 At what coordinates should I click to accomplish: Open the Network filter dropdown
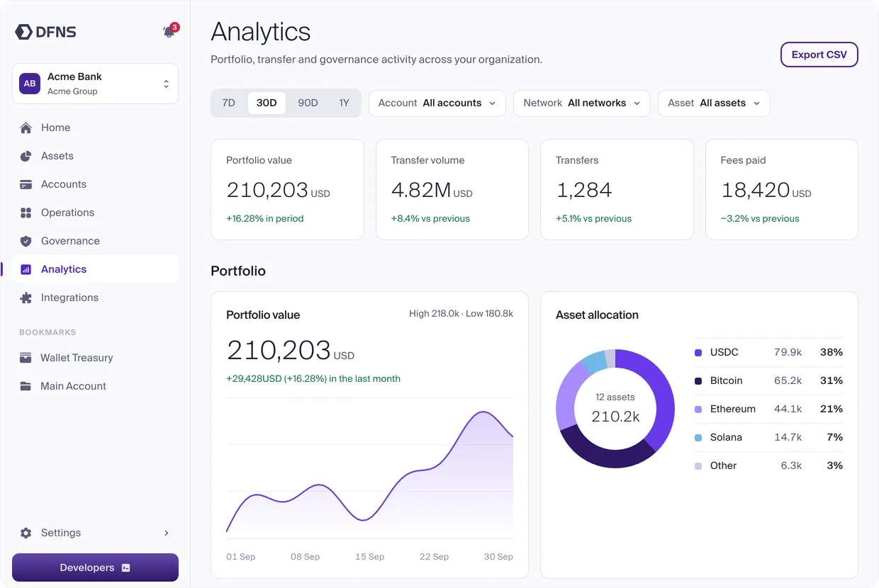(x=582, y=103)
